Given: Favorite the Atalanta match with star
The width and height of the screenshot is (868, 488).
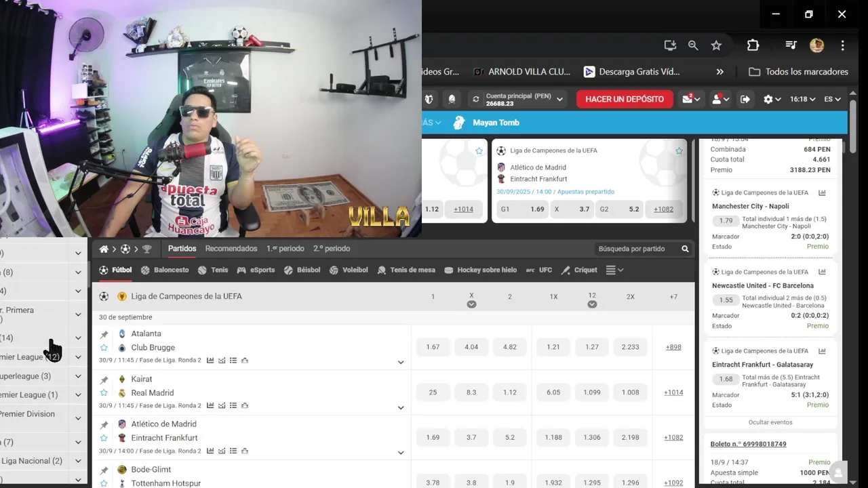Looking at the screenshot, I should (x=104, y=348).
